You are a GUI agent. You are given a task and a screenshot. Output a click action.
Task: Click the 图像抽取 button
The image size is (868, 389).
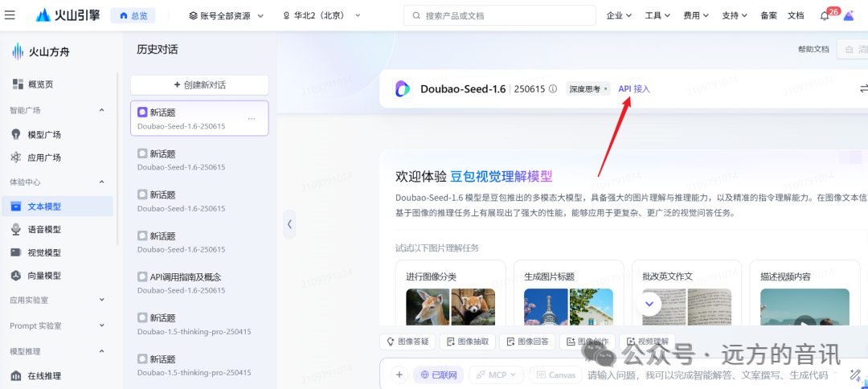[x=467, y=342]
